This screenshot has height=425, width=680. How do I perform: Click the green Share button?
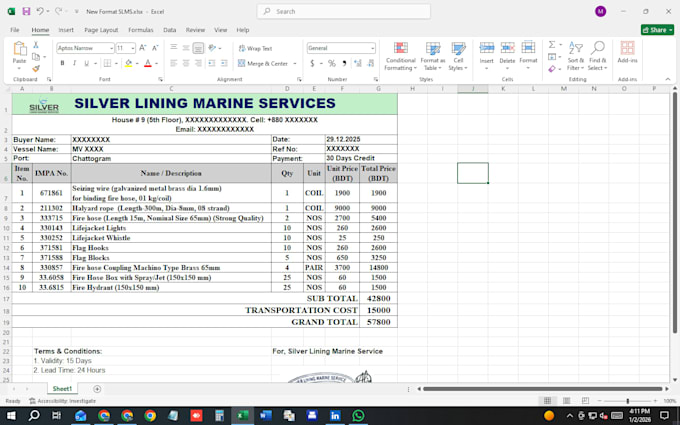[x=657, y=30]
